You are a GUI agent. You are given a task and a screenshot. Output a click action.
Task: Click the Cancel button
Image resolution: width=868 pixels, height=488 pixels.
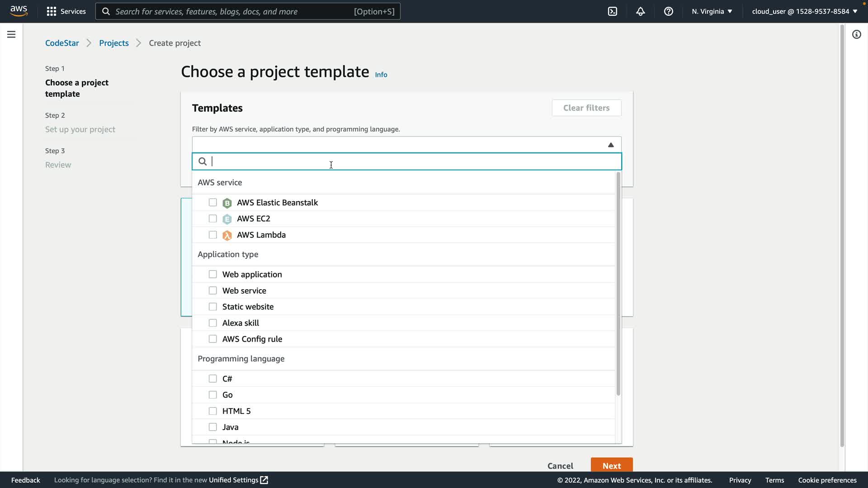tap(560, 466)
